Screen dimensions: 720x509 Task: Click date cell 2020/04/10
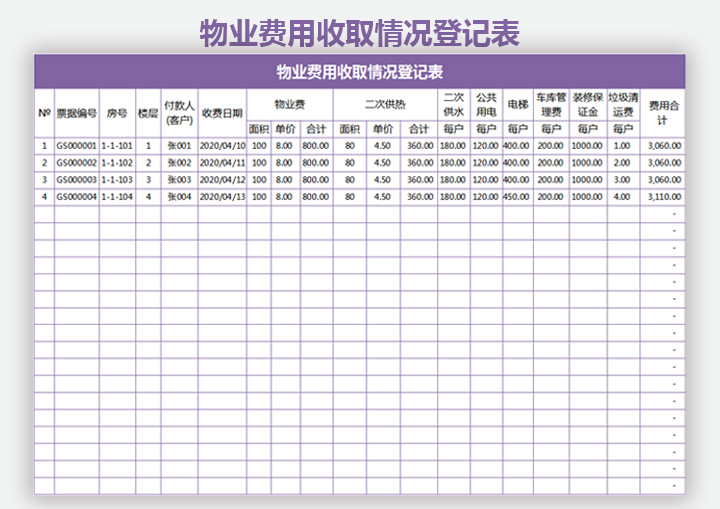click(x=222, y=146)
